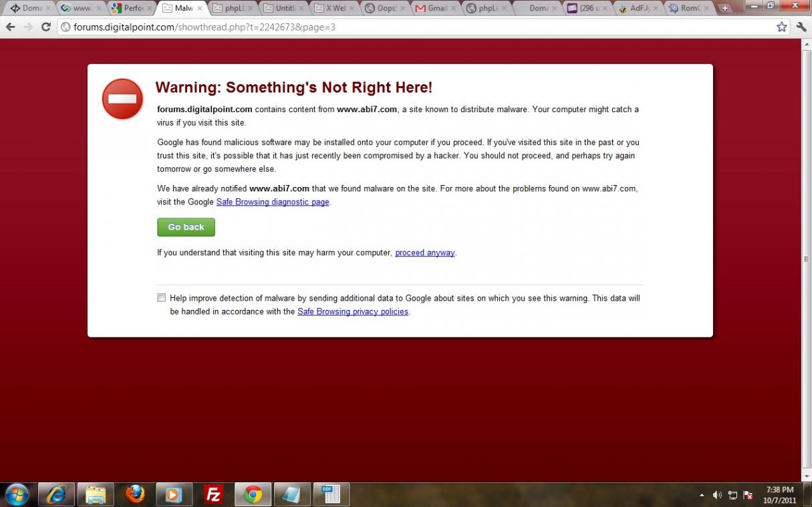Launch Firefox from the taskbar
812x507 pixels.
coord(135,494)
